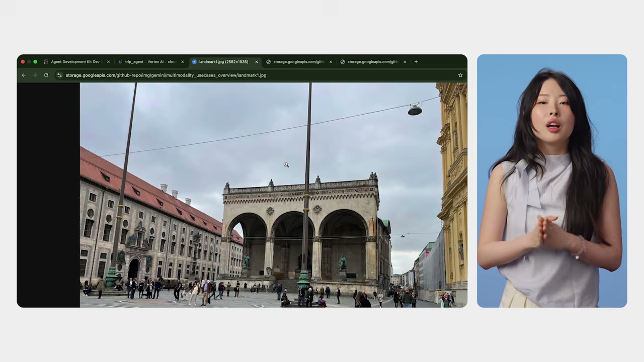The width and height of the screenshot is (644, 362).
Task: Close the Agent Development Kit Dev tab
Action: click(x=108, y=62)
